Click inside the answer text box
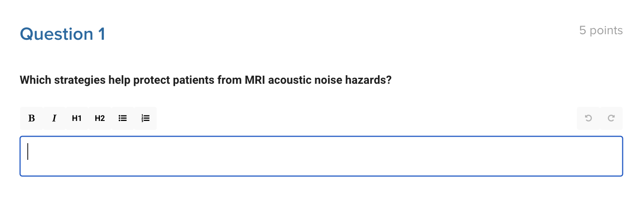This screenshot has height=200, width=644. click(321, 156)
